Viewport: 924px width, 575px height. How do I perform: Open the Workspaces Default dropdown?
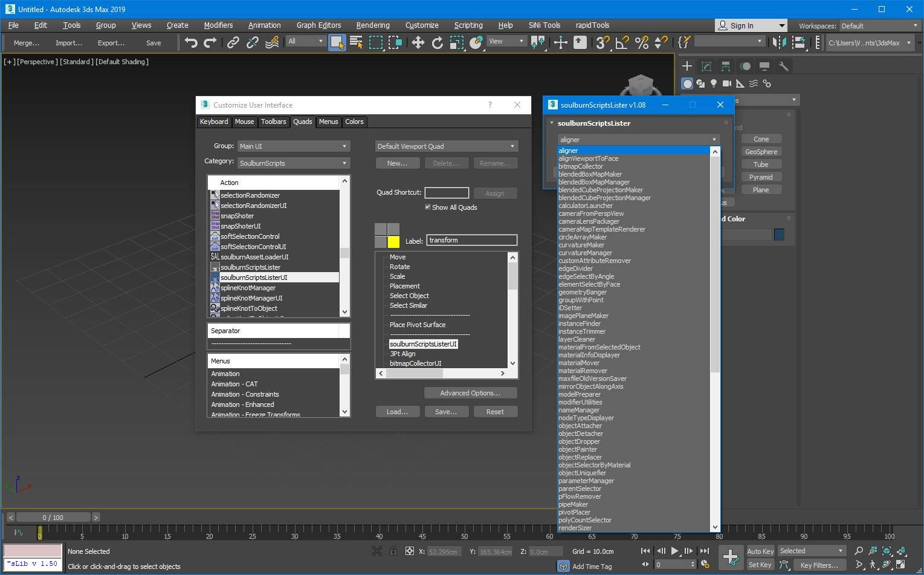coord(879,25)
